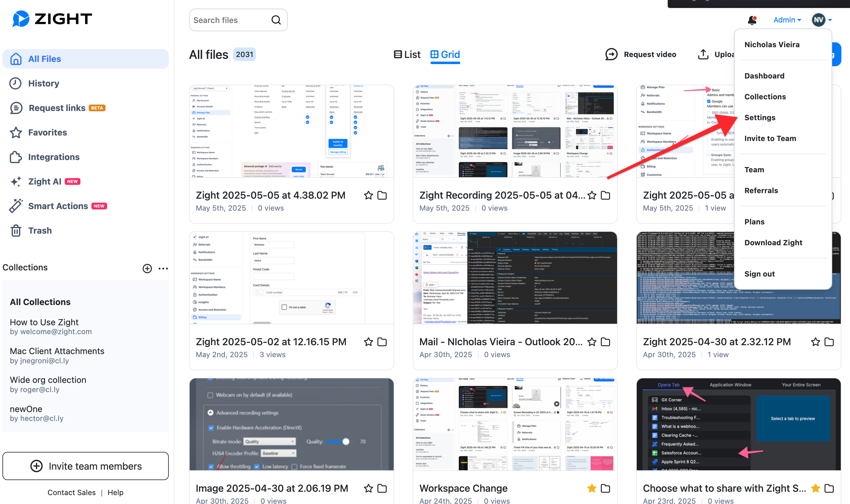Click Help link
The width and height of the screenshot is (850, 504).
click(x=115, y=492)
